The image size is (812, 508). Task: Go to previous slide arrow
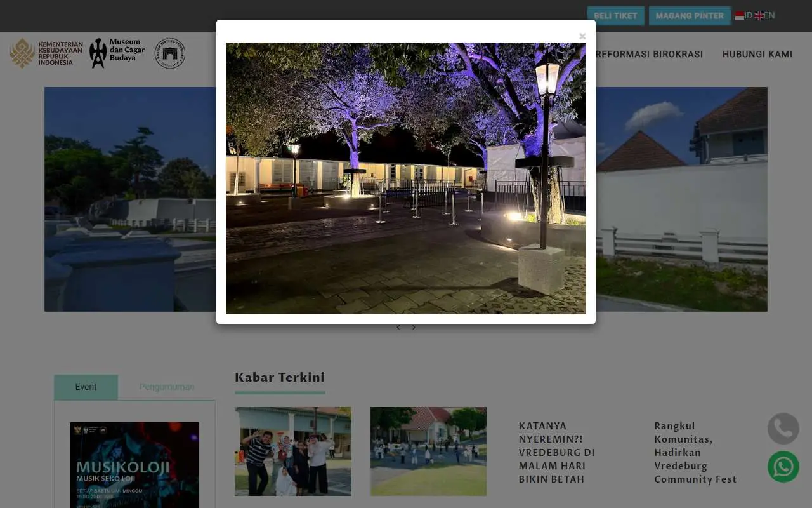[398, 328]
